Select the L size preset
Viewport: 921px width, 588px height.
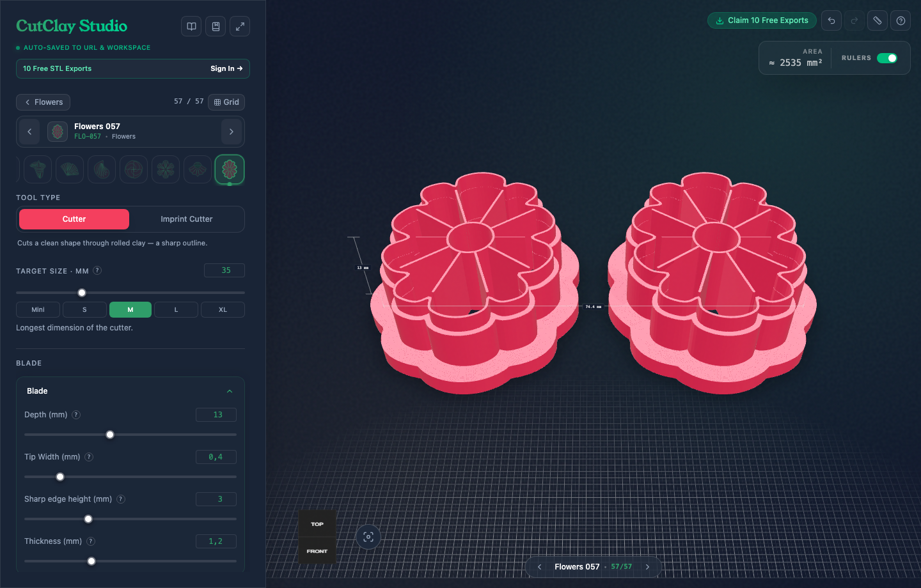(x=177, y=310)
